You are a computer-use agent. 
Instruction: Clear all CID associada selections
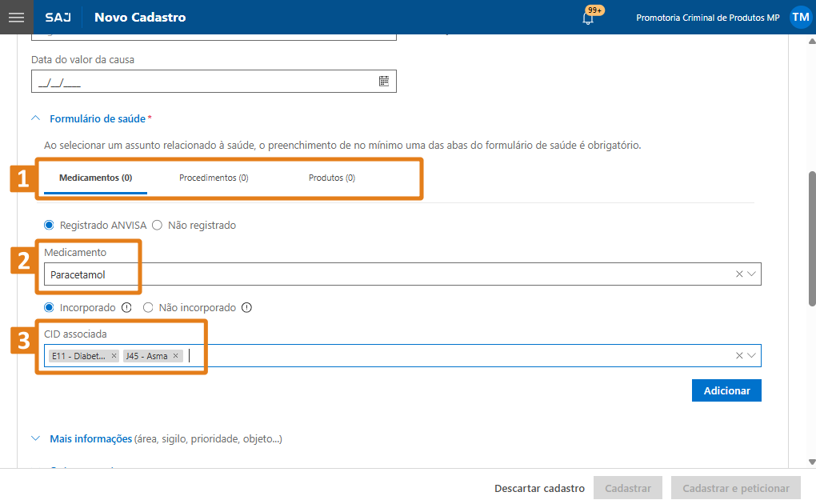(x=739, y=356)
